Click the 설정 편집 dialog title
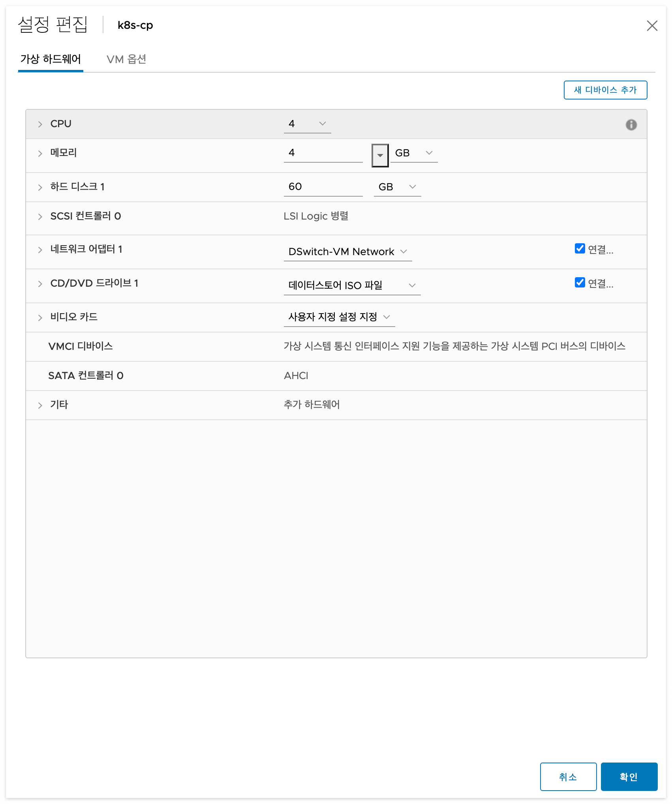The width and height of the screenshot is (672, 804). 53,25
